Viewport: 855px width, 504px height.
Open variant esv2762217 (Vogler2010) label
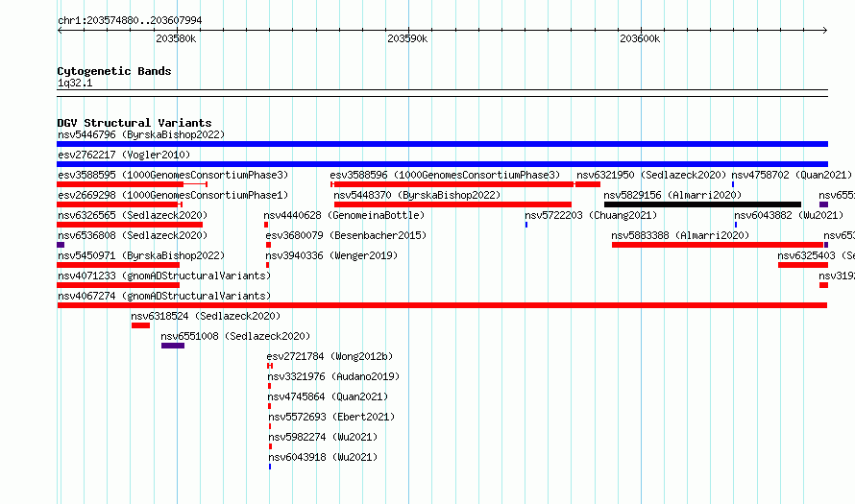[124, 155]
